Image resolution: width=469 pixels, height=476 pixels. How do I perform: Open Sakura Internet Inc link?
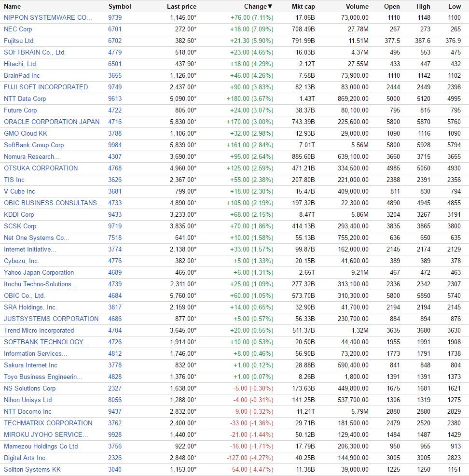click(30, 365)
